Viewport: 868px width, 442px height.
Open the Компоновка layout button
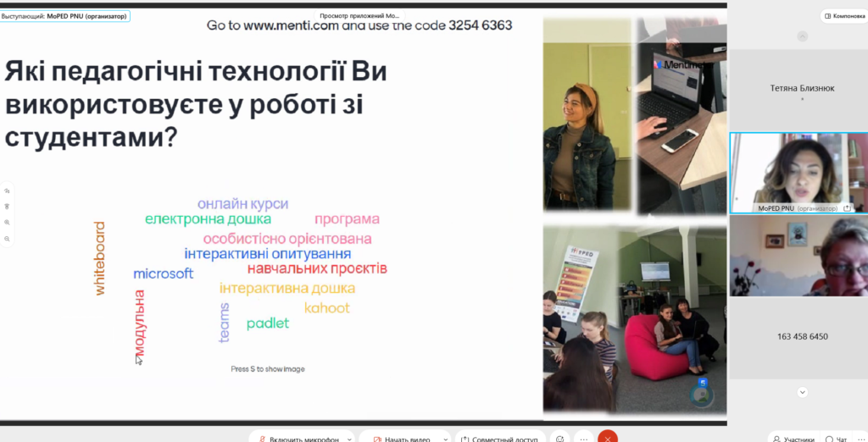click(843, 15)
